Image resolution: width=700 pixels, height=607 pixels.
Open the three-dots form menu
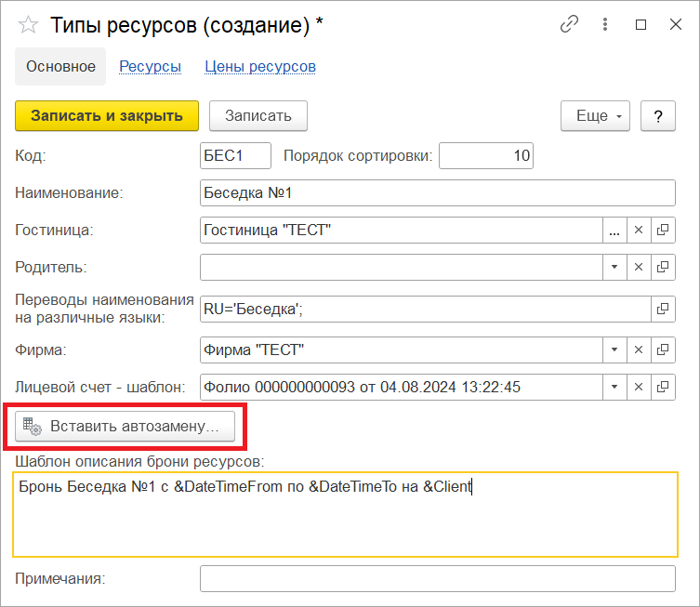[605, 24]
